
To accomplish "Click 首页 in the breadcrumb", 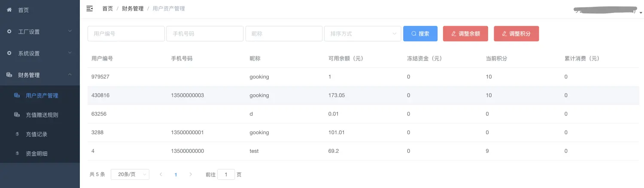I will [x=107, y=9].
